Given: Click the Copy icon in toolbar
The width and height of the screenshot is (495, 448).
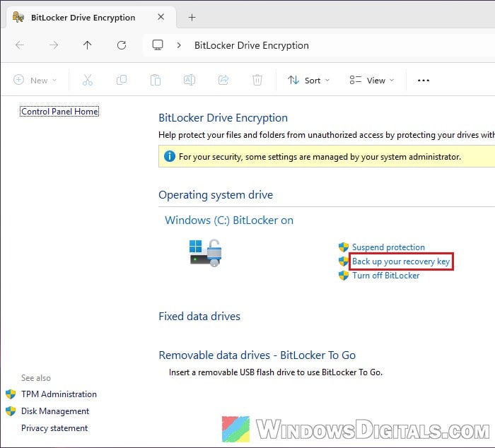Looking at the screenshot, I should tap(122, 80).
